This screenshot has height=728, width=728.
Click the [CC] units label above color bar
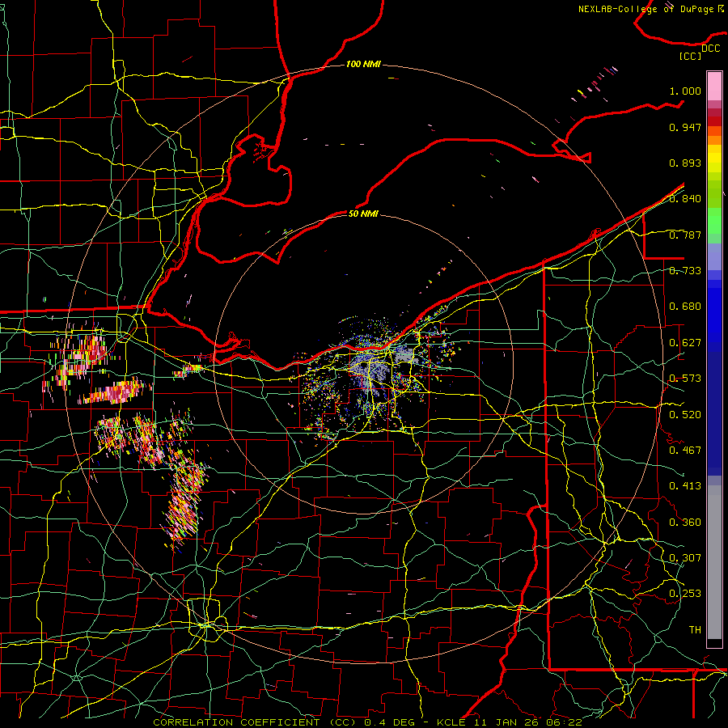[691, 56]
